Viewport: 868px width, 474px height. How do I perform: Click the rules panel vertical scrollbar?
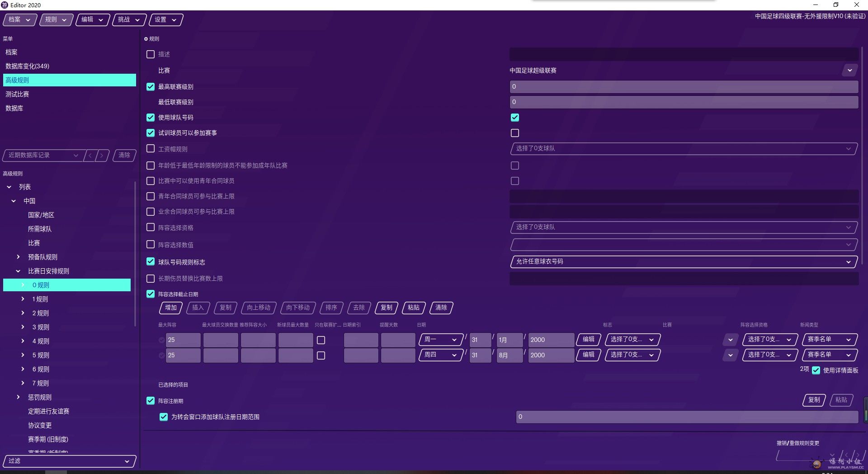(x=862, y=154)
